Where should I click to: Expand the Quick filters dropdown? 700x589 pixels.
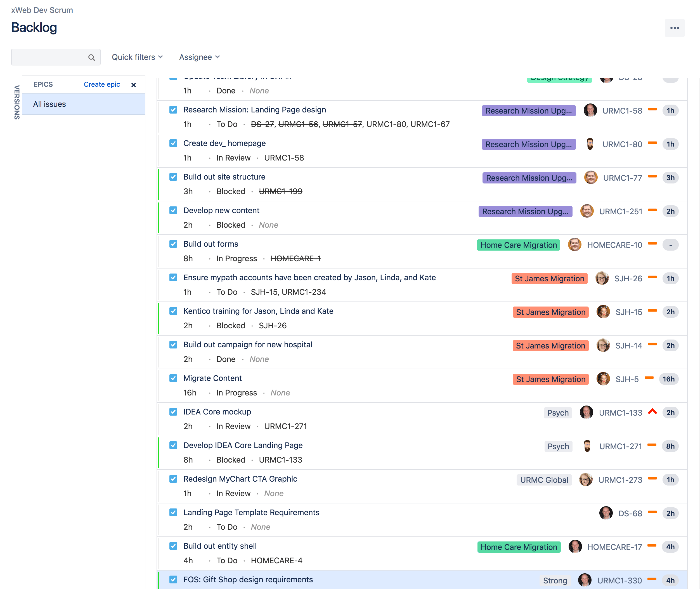[x=137, y=57]
